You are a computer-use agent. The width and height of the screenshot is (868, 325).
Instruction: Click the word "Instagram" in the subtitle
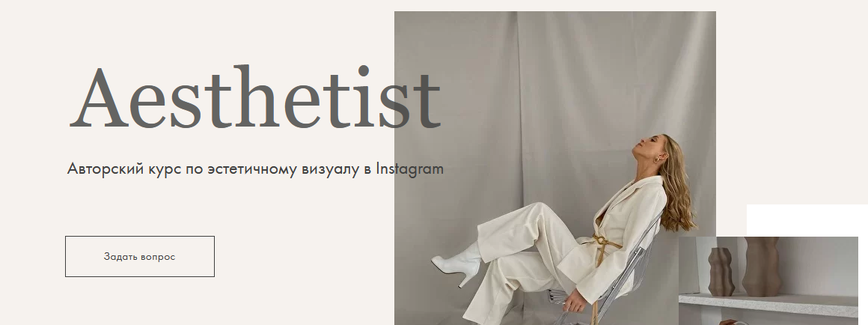(x=409, y=168)
